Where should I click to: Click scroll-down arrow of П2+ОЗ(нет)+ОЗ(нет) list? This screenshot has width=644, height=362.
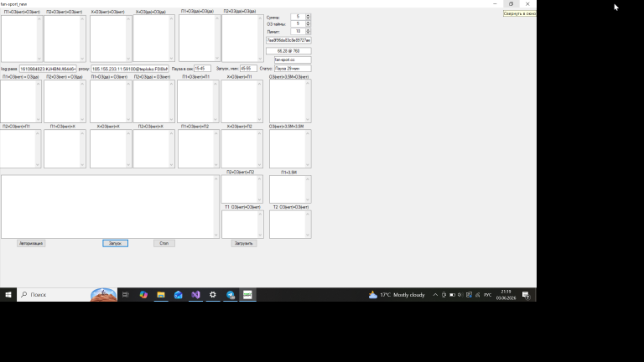tap(82, 59)
